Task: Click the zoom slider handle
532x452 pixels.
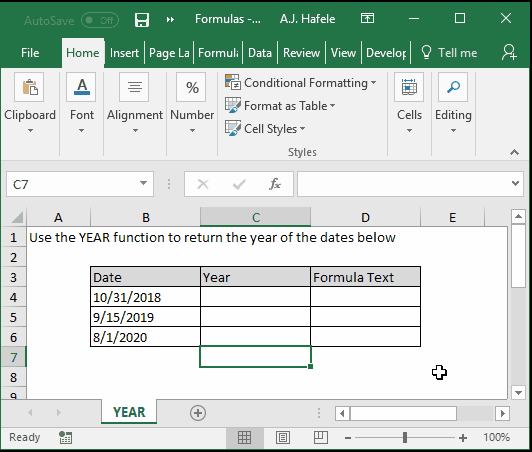Action: (x=404, y=437)
